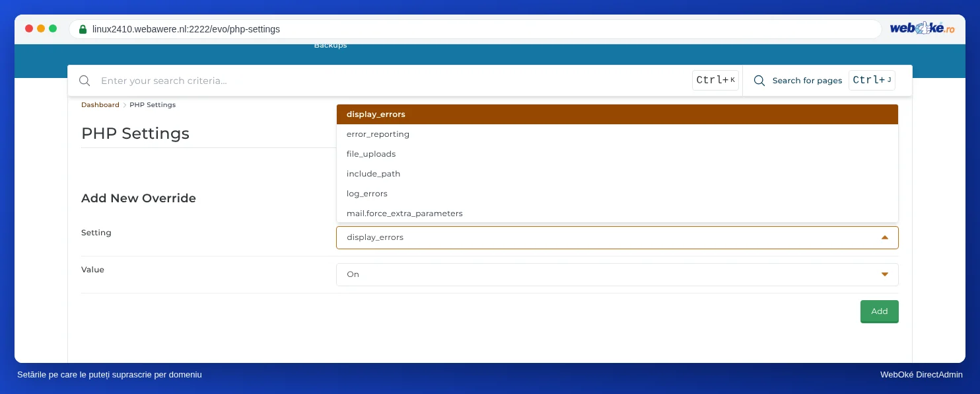The height and width of the screenshot is (394, 980).
Task: Click the red close window button
Action: tap(29, 28)
